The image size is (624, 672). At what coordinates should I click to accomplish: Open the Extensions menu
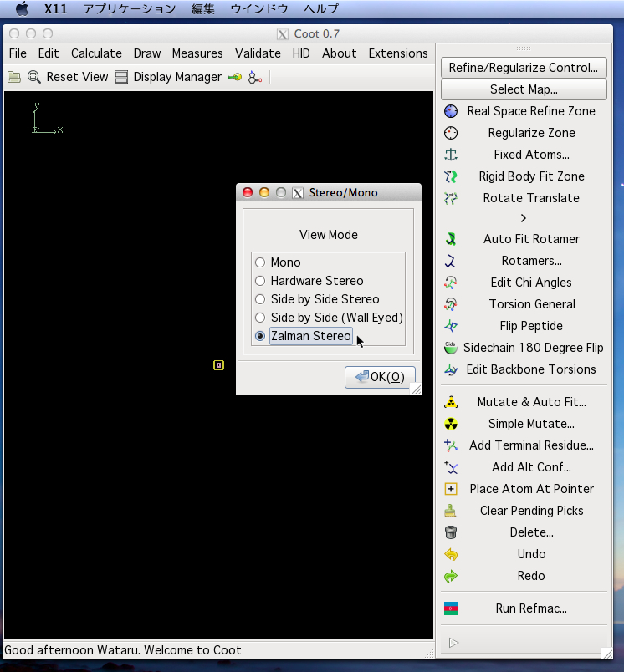point(398,53)
